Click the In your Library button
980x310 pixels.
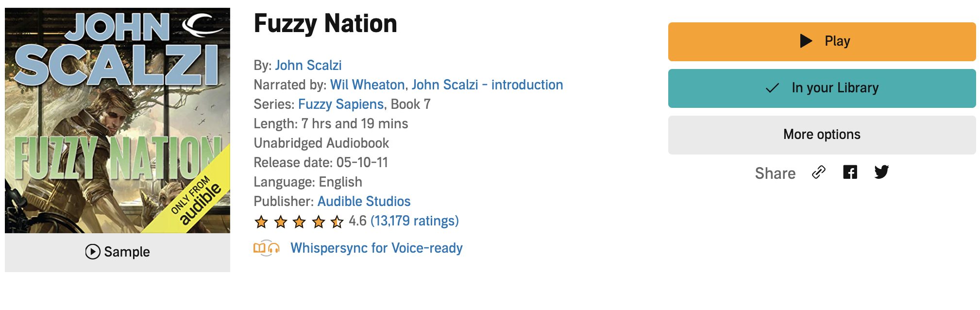822,88
